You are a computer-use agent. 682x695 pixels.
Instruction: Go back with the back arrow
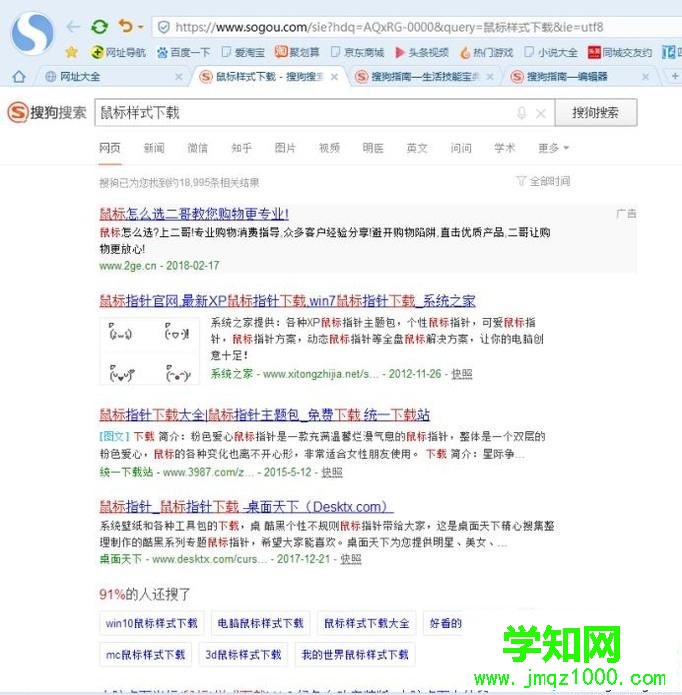click(x=73, y=27)
